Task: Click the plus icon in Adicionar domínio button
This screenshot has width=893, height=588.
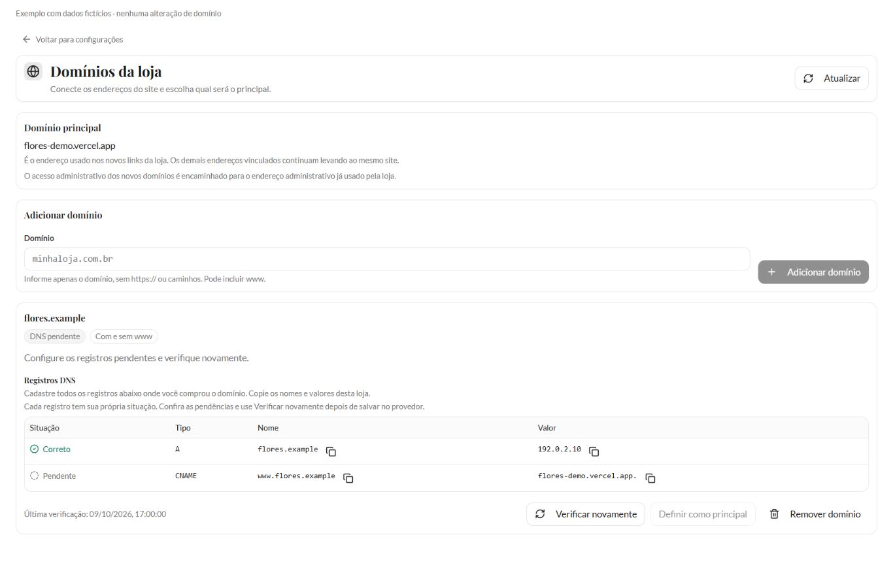Action: pyautogui.click(x=771, y=272)
